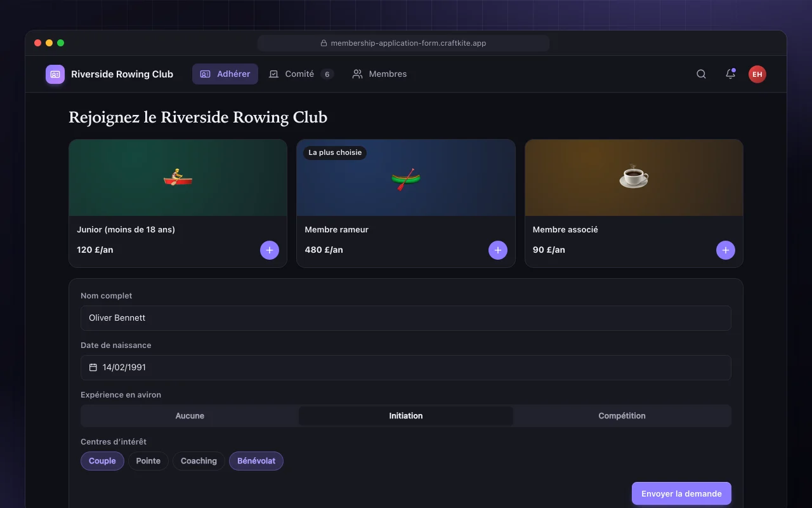The image size is (812, 508).
Task: Toggle the Bénévolat interest chip
Action: [x=256, y=461]
